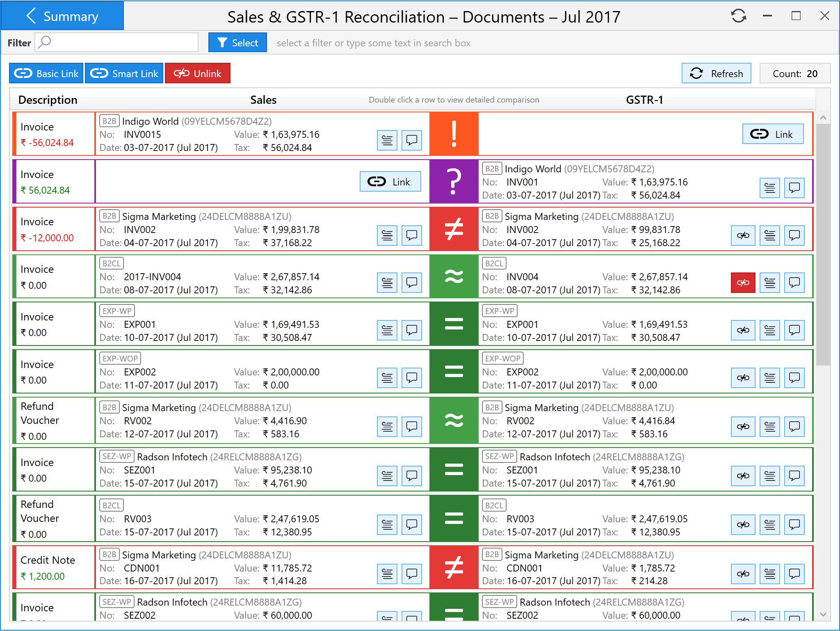Click the red Unlink button

coord(197,73)
